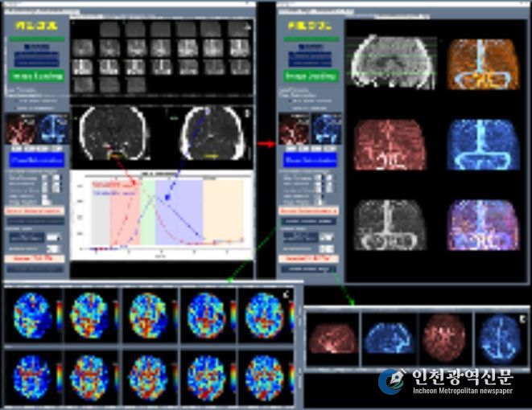The height and width of the screenshot is (410, 532).
Task: Select the red artery preview thumbnail in left panel
Action: pos(20,129)
